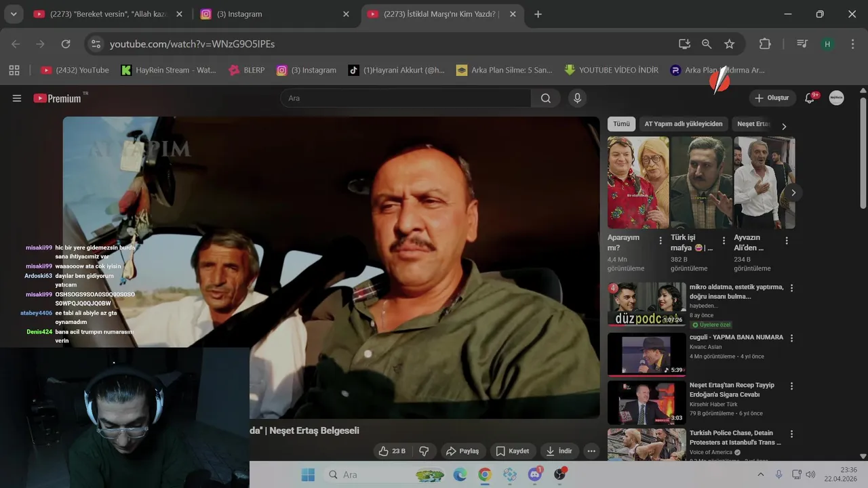Open Discord from the taskbar

click(534, 474)
